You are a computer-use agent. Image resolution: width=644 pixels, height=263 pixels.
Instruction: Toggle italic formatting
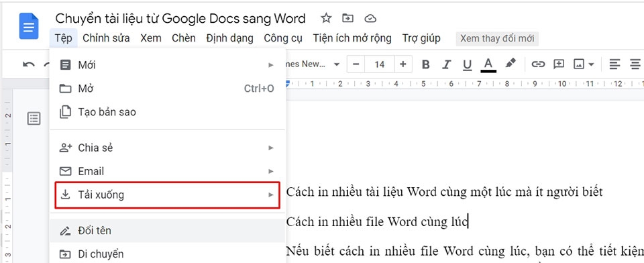(x=447, y=64)
